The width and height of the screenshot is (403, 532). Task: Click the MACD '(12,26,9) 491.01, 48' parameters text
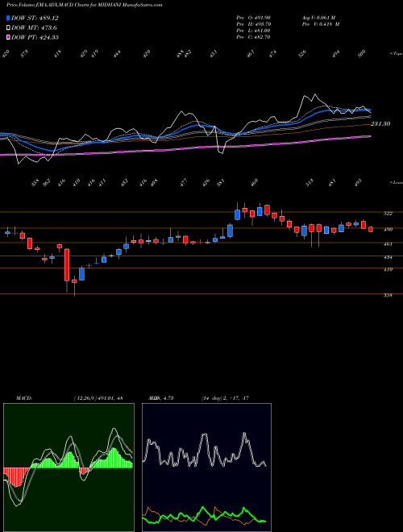98,398
